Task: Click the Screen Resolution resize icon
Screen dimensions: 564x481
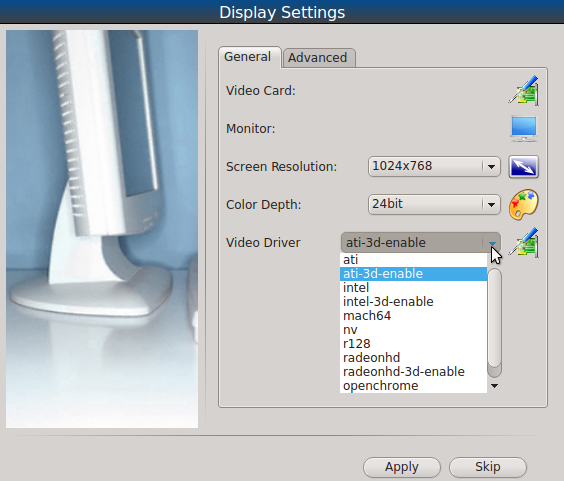Action: (524, 167)
